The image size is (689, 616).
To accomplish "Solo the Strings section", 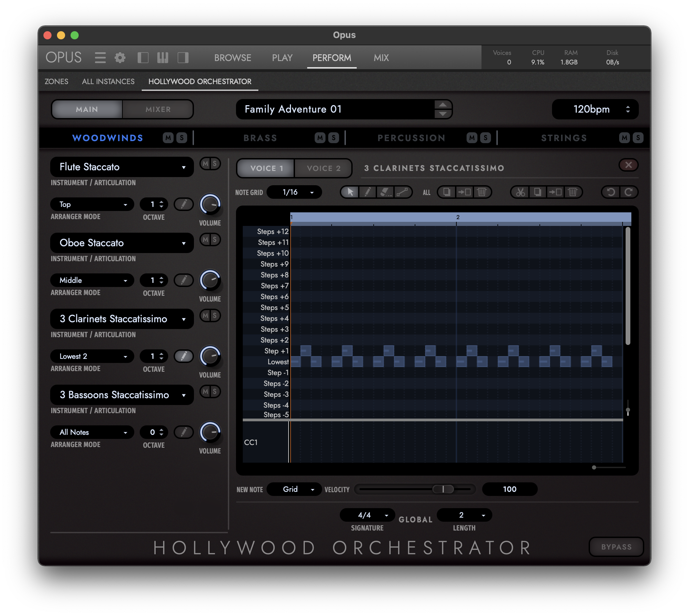I will coord(638,138).
